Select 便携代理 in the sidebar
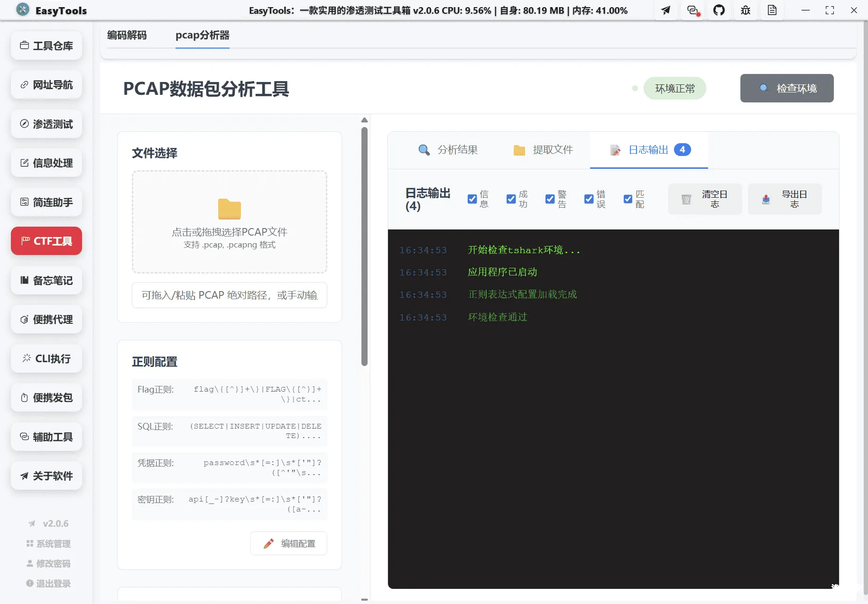The height and width of the screenshot is (604, 868). (x=46, y=319)
